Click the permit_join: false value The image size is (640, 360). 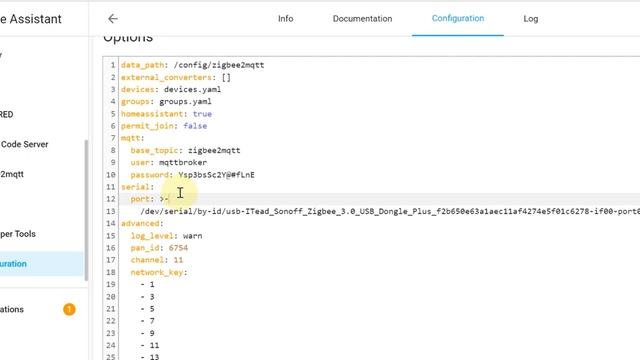click(195, 126)
